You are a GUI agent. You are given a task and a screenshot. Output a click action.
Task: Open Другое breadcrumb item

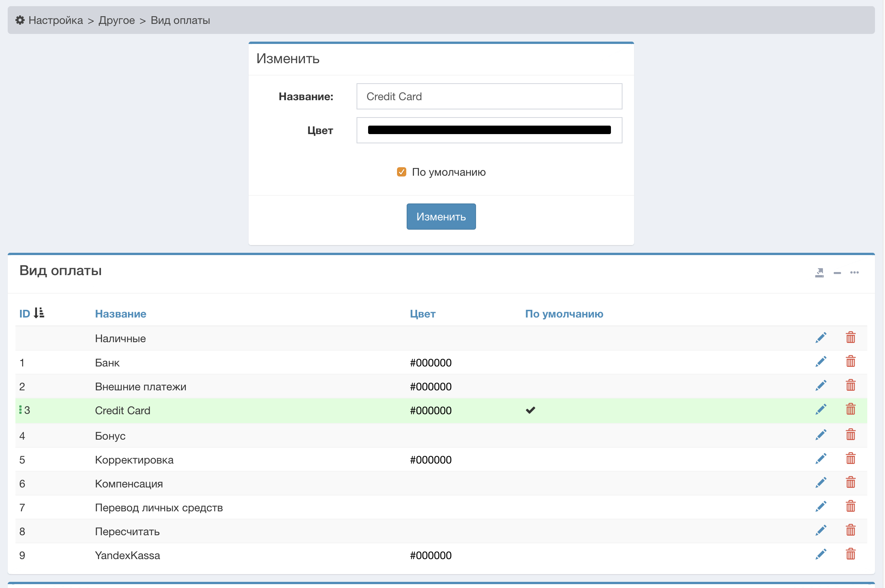pos(116,20)
